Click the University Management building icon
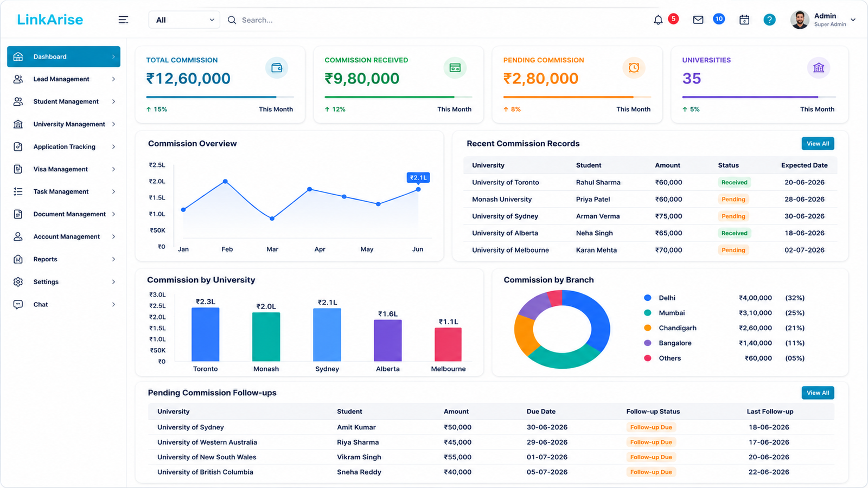The width and height of the screenshot is (868, 488). tap(18, 124)
